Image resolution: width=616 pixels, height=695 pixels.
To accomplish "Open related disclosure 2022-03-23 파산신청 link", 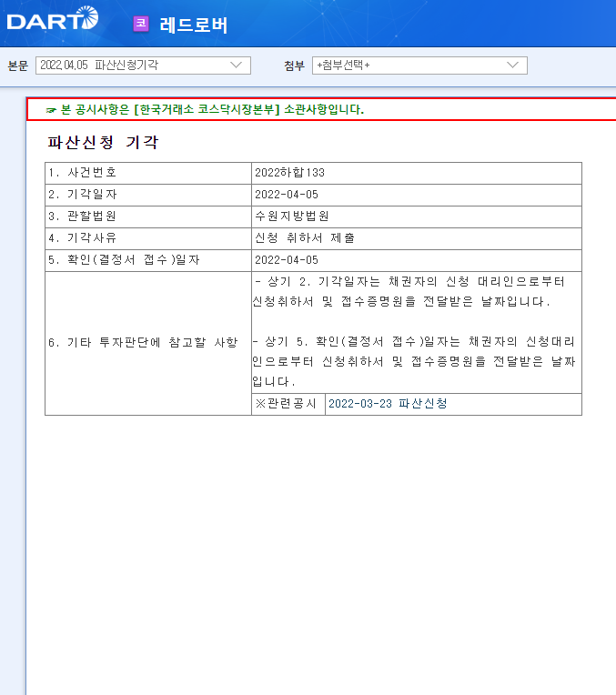I will [x=388, y=404].
